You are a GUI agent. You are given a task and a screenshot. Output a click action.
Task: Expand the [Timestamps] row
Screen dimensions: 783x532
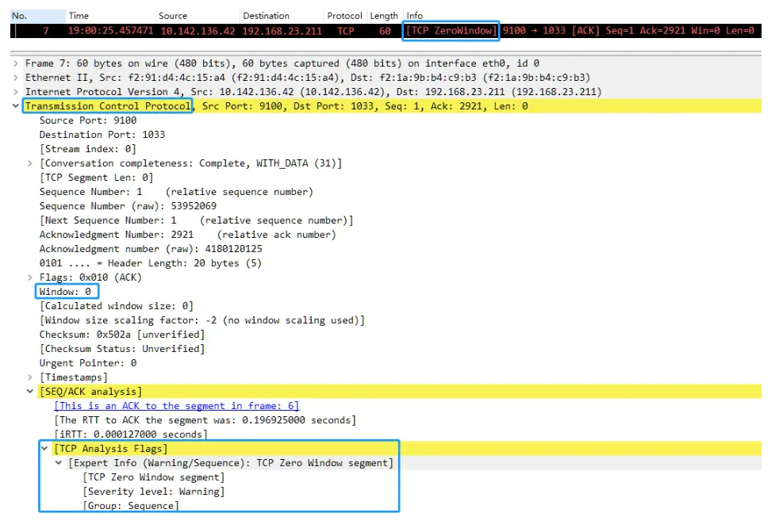30,377
